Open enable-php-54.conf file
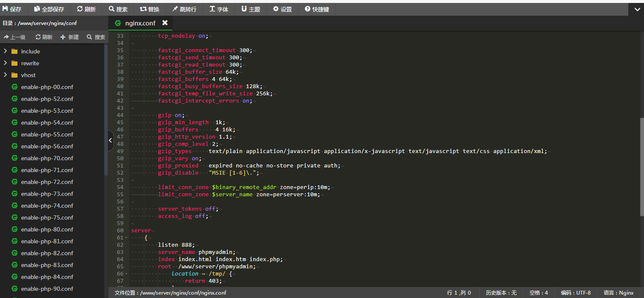 tap(47, 123)
